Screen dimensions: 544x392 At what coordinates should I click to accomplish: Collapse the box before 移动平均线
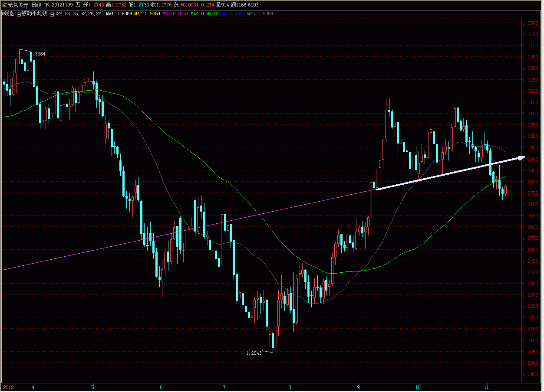click(x=19, y=14)
